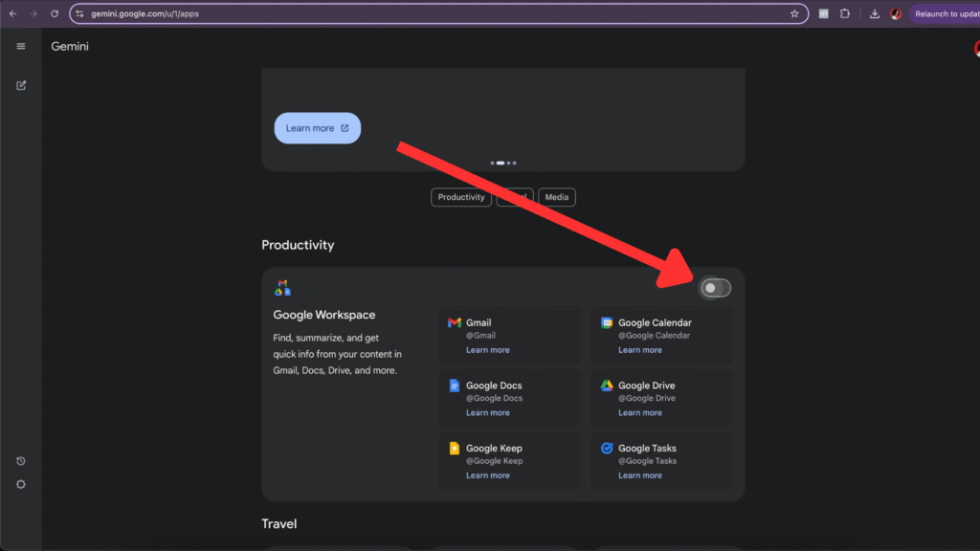Open the Learn more link under Gmail
Screen dimensions: 980x551
tap(487, 350)
